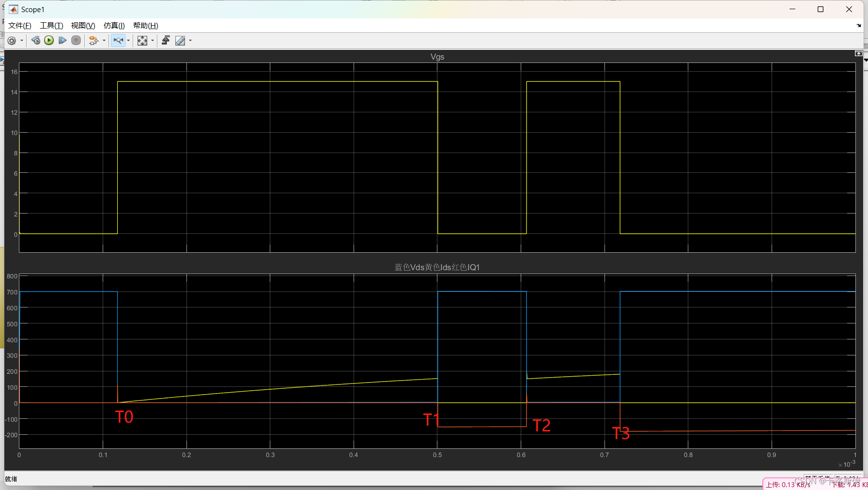Open the 仿真(I) menu

pyautogui.click(x=114, y=26)
